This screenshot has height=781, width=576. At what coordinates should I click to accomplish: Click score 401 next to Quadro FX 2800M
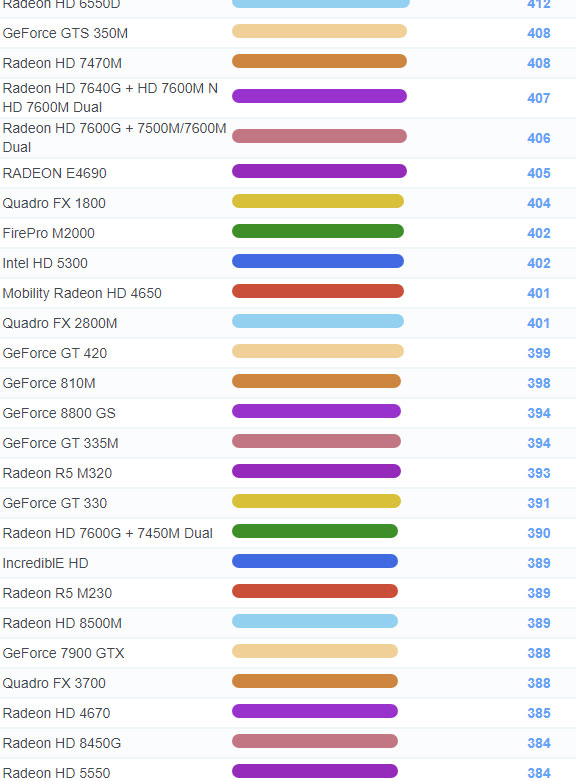pyautogui.click(x=539, y=323)
